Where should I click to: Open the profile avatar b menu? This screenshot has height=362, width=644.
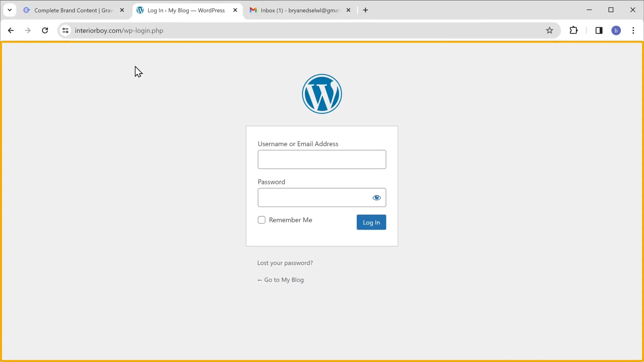616,31
